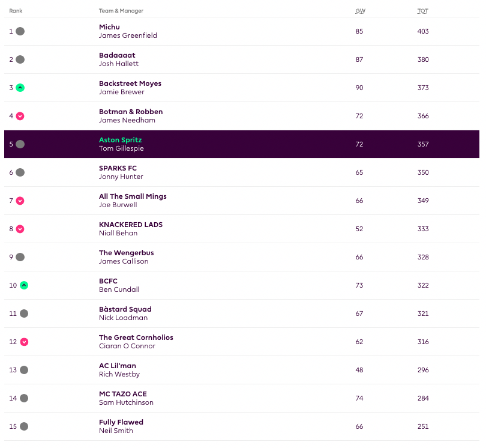Click grey status dot beside rank 15
This screenshot has width=486, height=448.
[24, 426]
